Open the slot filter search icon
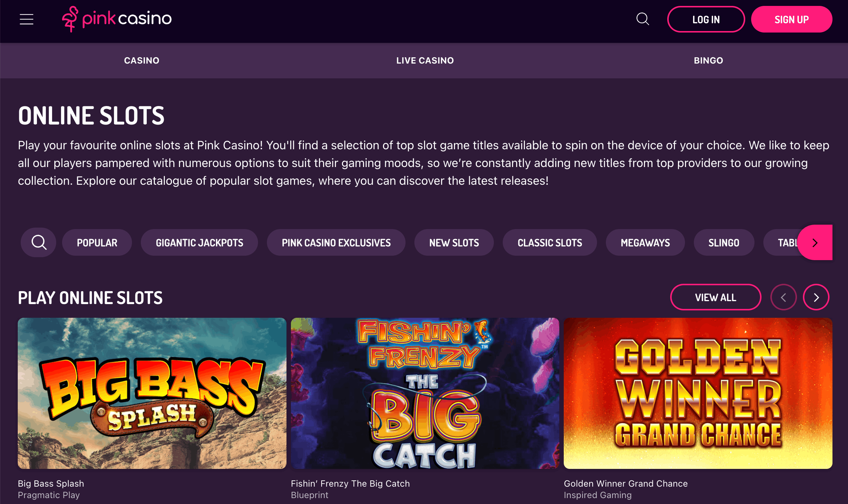 click(x=38, y=242)
